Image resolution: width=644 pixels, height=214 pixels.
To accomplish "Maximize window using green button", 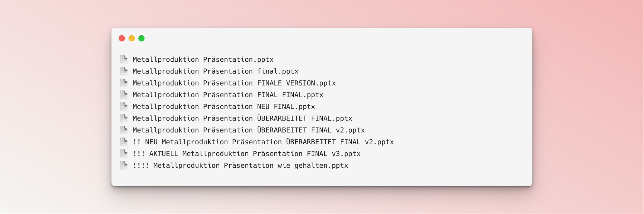I will [x=141, y=38].
